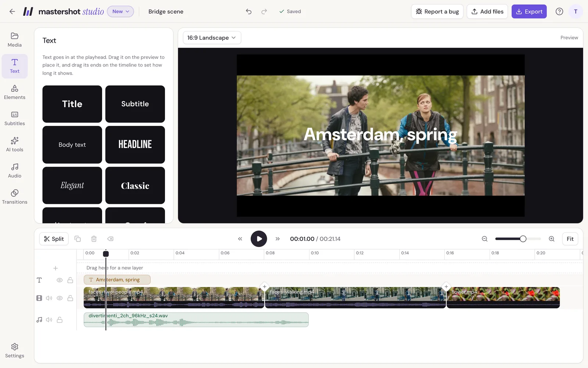Open the help question mark icon
This screenshot has width=588, height=368.
coord(559,11)
